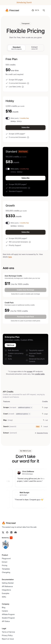
Task: Open the X (Twitter) icon in footer
Action: [x=3, y=532]
